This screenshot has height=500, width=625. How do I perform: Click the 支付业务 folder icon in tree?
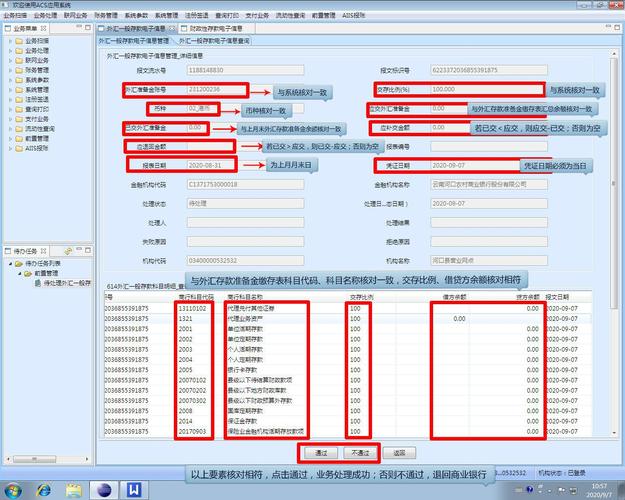(x=19, y=119)
